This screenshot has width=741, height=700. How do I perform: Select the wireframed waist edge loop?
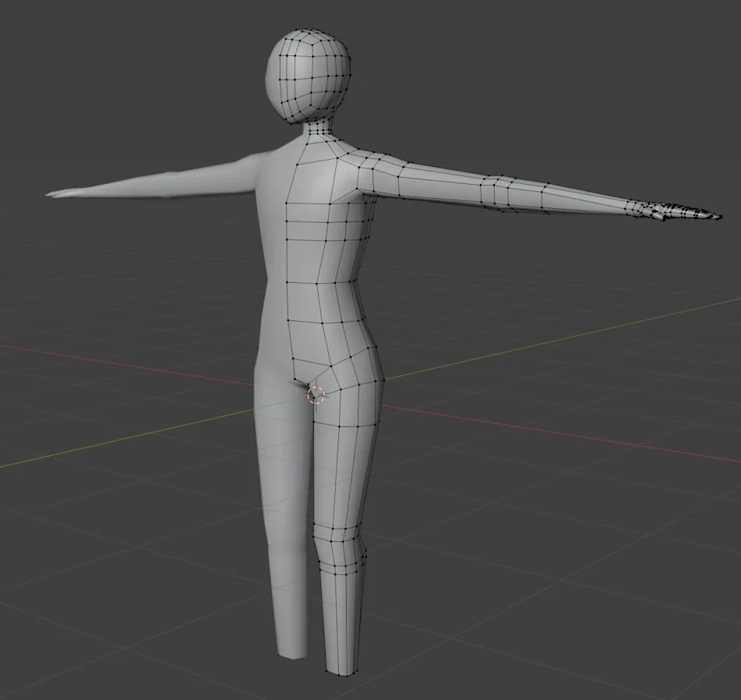click(323, 322)
